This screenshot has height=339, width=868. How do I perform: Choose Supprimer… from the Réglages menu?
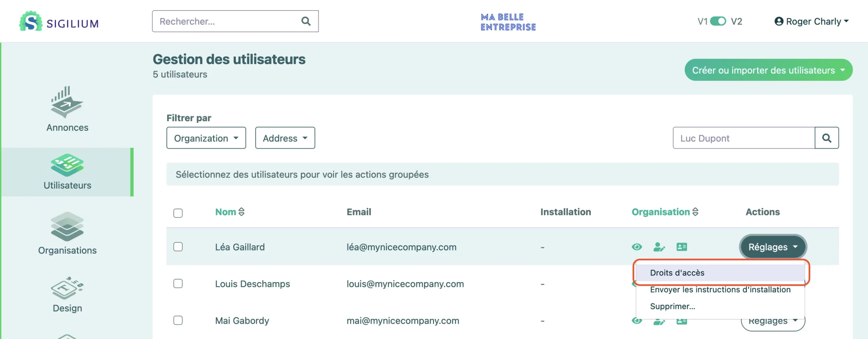(x=672, y=306)
